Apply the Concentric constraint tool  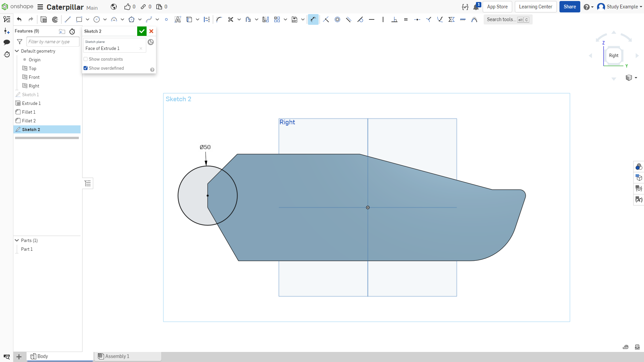coord(337,19)
